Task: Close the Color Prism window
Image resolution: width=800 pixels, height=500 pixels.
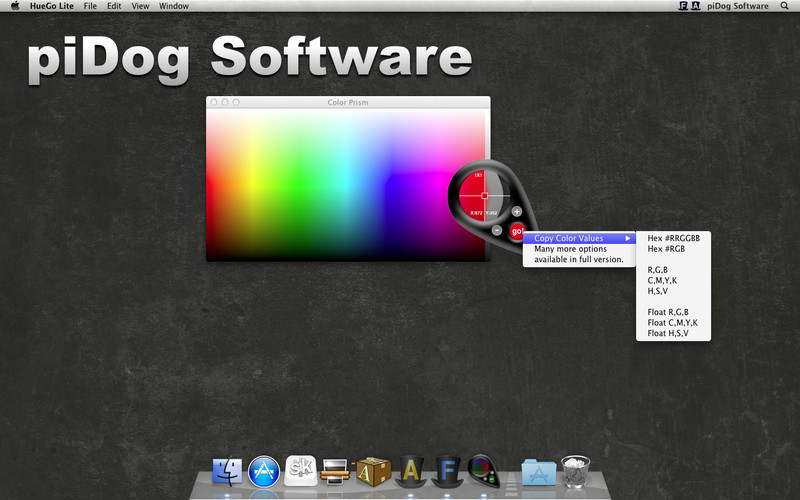Action: (214, 102)
